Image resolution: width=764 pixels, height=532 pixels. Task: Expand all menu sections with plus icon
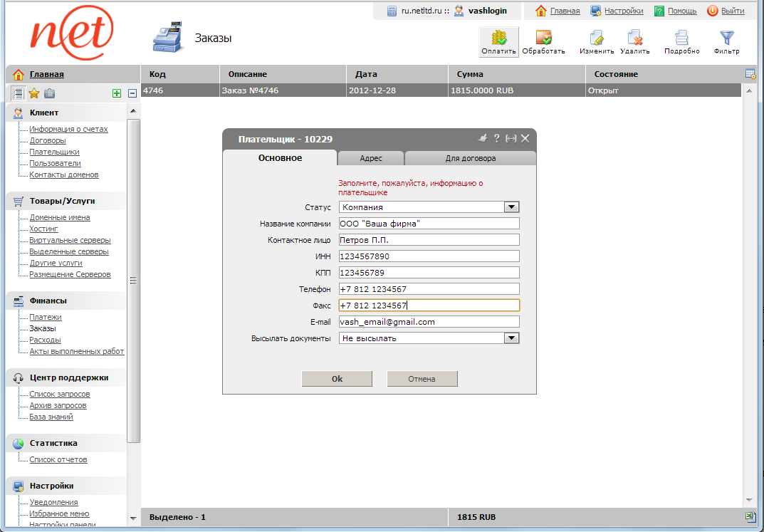coord(117,93)
